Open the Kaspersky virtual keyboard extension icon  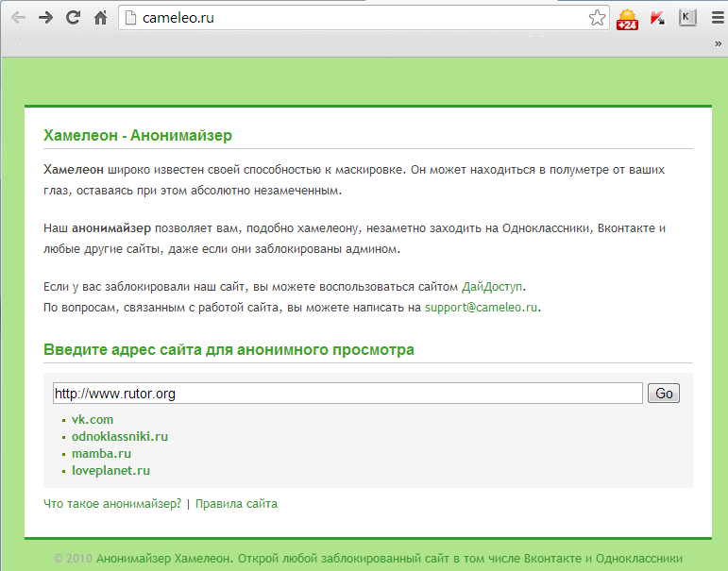[x=687, y=18]
